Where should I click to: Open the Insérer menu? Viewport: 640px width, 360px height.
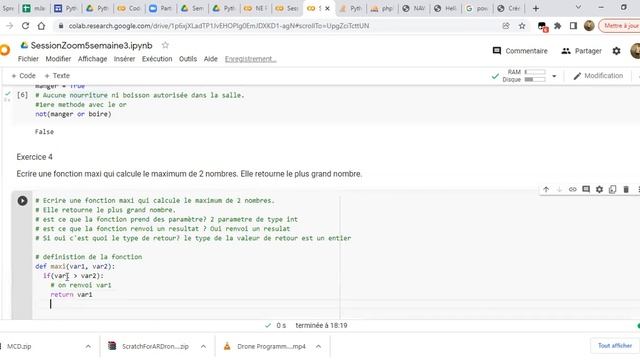click(x=124, y=59)
